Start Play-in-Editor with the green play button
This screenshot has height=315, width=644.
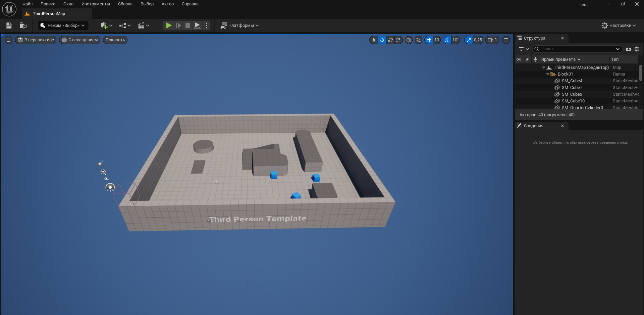pos(169,26)
